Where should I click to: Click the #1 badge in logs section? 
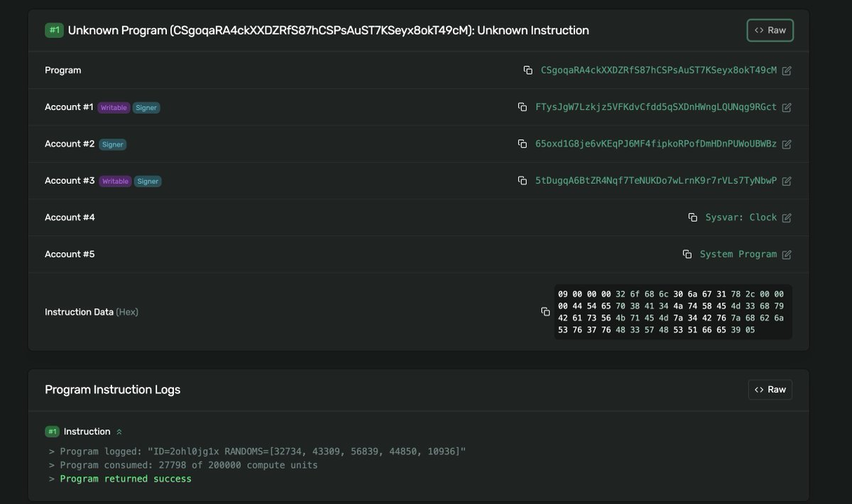53,432
